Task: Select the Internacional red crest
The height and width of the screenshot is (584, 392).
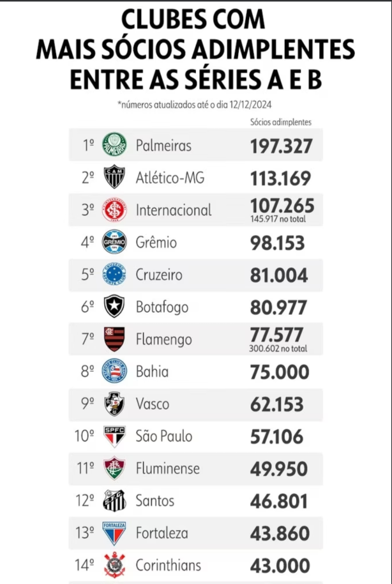Action: [114, 210]
